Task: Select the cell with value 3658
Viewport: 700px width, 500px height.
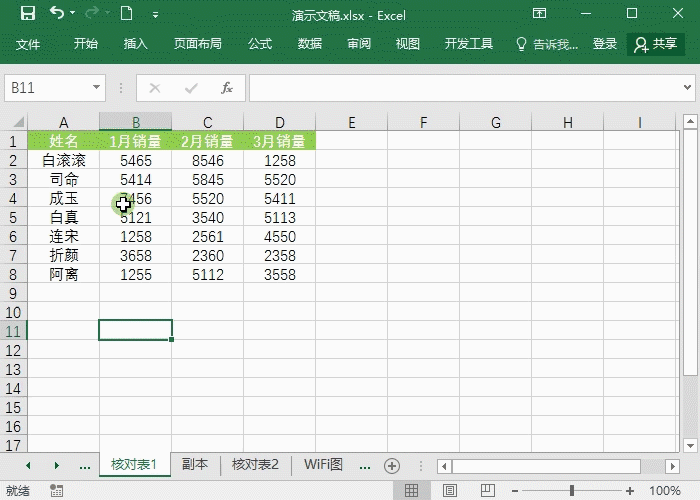Action: tap(135, 255)
